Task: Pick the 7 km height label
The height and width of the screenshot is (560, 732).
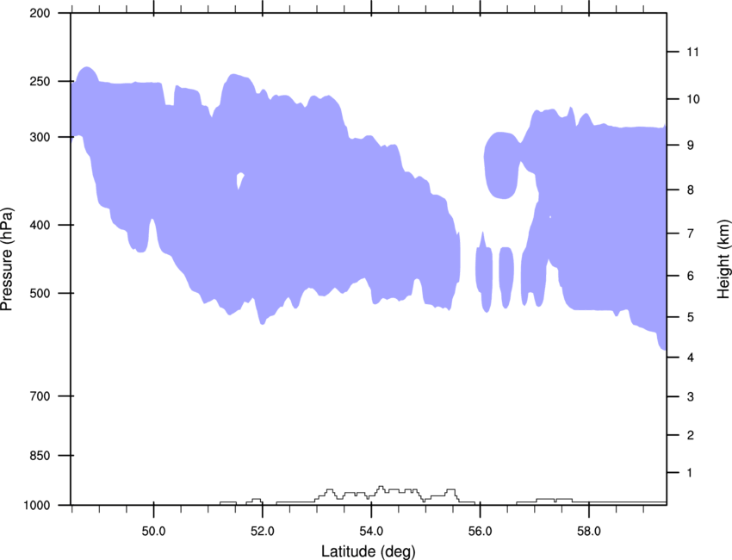Action: (691, 233)
